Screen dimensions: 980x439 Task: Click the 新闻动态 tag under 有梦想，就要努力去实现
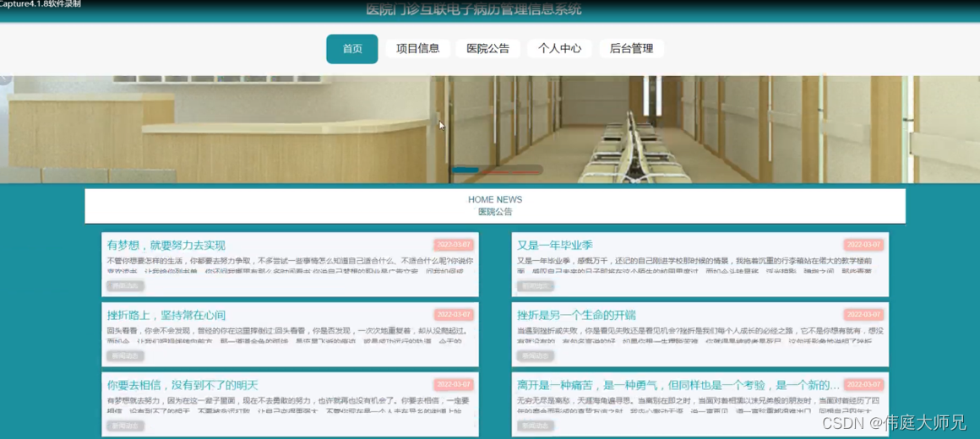[x=126, y=286]
